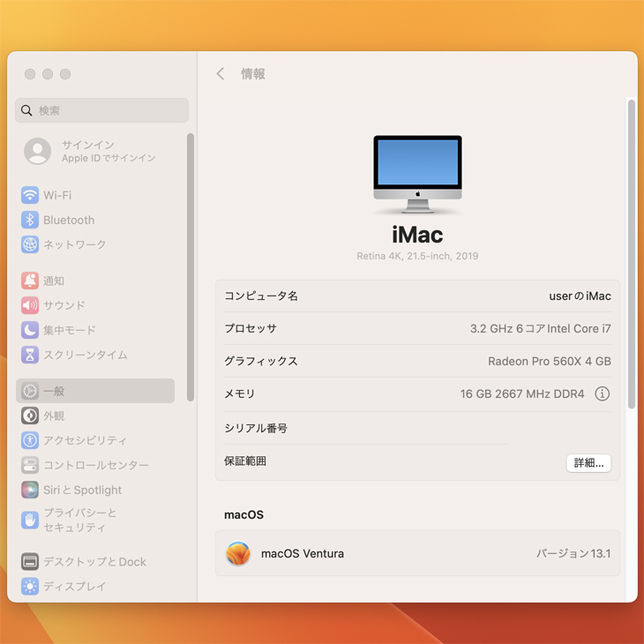The width and height of the screenshot is (644, 644).
Task: Click the main panel vertical scrollbar
Action: (631, 254)
